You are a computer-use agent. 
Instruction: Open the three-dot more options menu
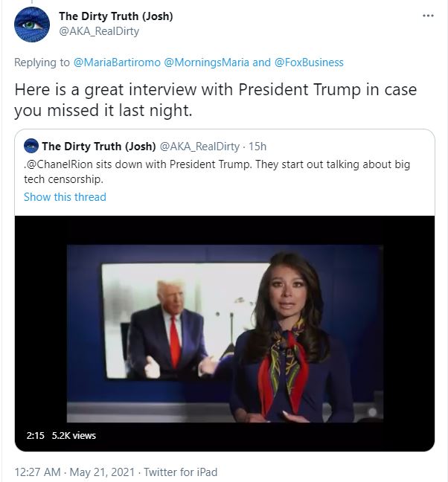[x=428, y=16]
